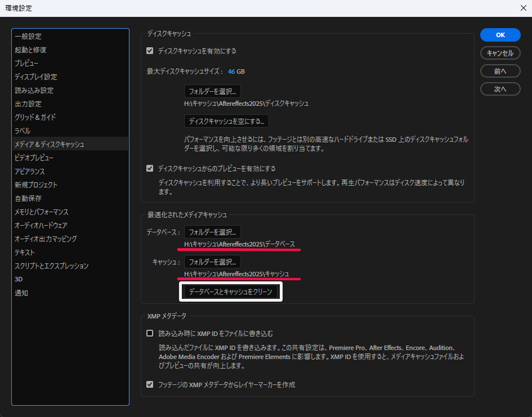Uncheck フッテージの XMP メタデータからレイヤーマーカーを作成

pos(150,385)
